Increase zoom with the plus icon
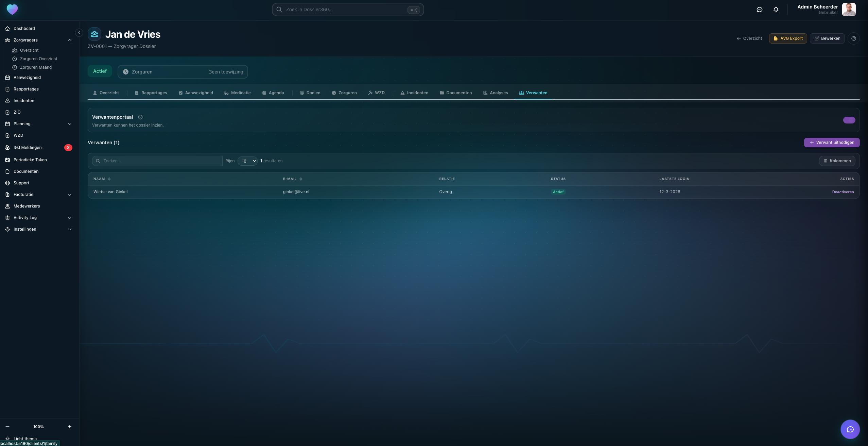868x446 pixels. [70, 427]
